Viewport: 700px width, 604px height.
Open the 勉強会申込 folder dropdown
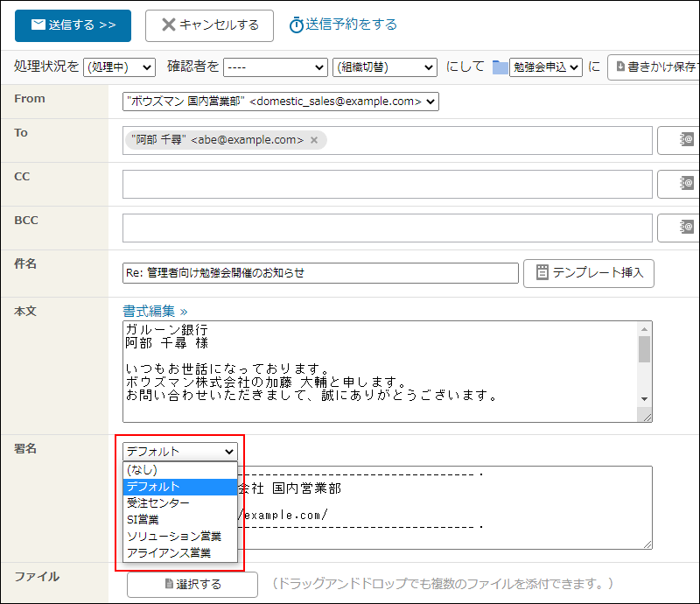pos(544,66)
